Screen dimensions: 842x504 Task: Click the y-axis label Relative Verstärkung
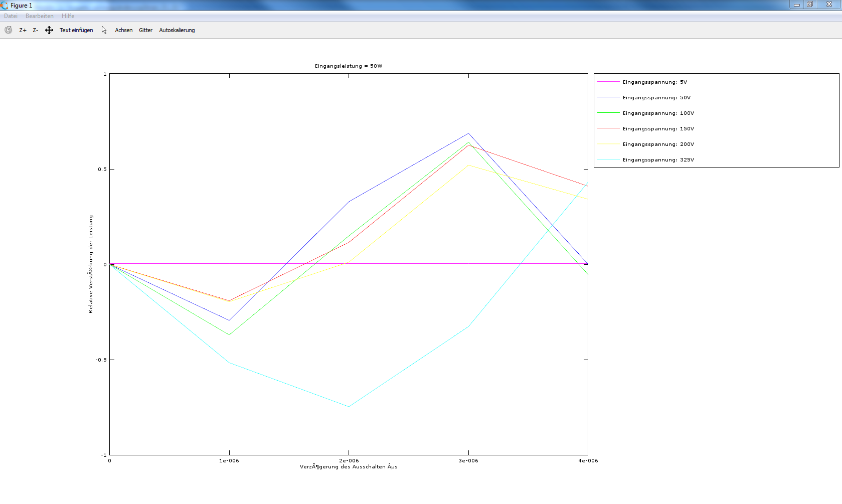click(91, 264)
